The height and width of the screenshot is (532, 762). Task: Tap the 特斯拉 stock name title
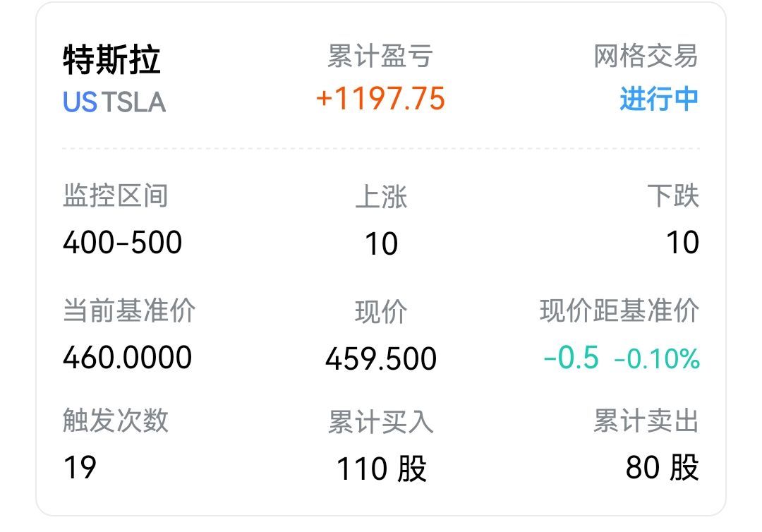click(x=111, y=60)
